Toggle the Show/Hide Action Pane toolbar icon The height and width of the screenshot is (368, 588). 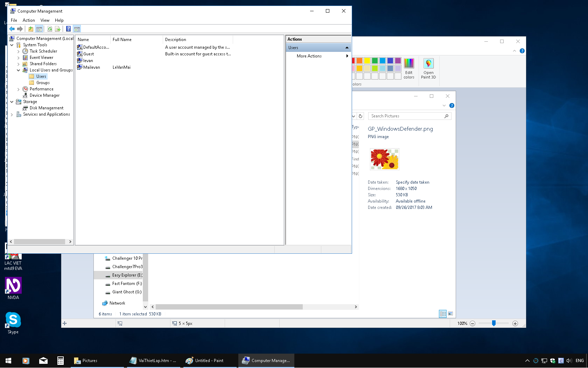click(77, 29)
